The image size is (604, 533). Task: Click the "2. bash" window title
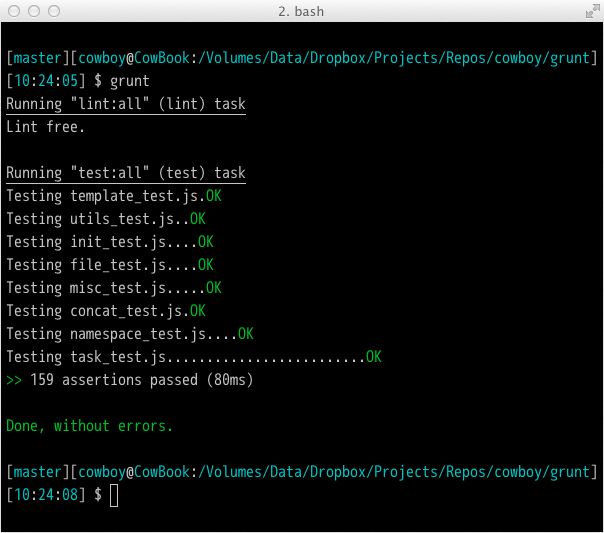click(x=301, y=12)
